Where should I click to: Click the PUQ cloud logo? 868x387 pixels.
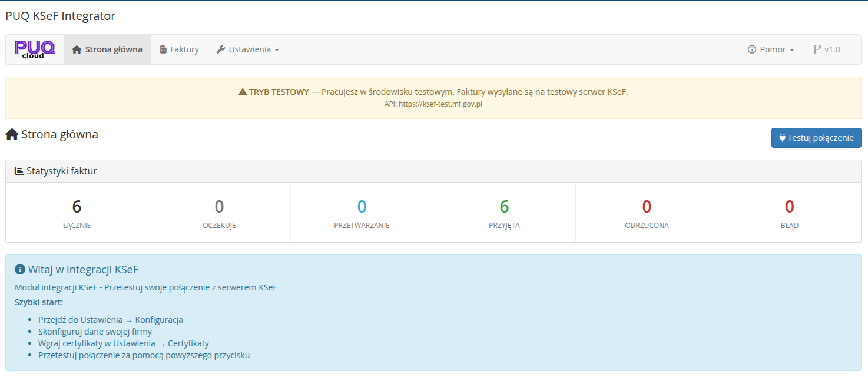pos(34,49)
